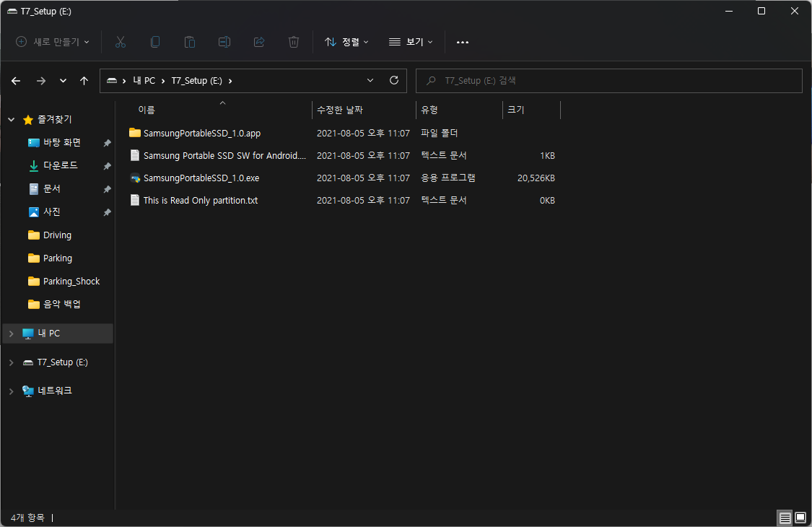
Task: Open Documents (문서) in sidebar
Action: (52, 188)
